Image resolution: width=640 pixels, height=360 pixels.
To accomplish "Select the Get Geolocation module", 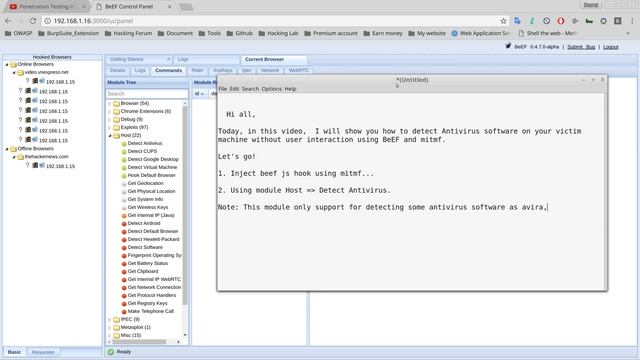I will pyautogui.click(x=145, y=183).
